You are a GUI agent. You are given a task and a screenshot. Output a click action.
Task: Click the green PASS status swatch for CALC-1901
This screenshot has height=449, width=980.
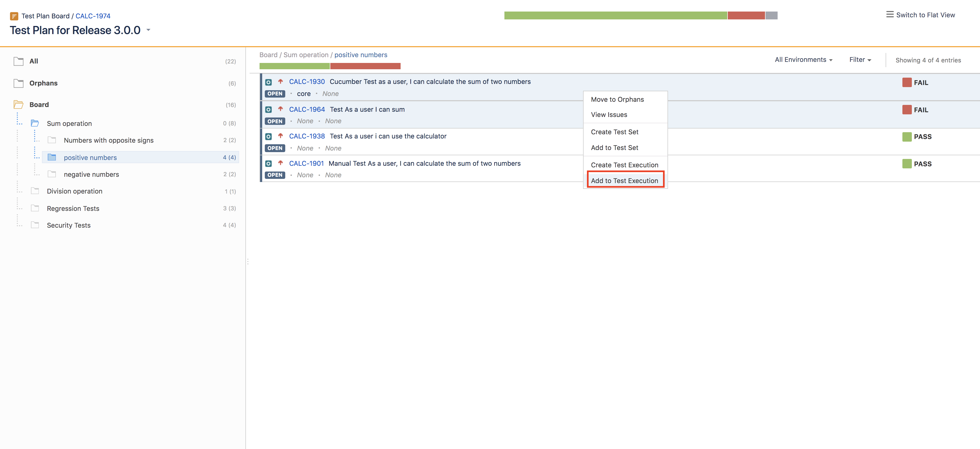point(907,164)
